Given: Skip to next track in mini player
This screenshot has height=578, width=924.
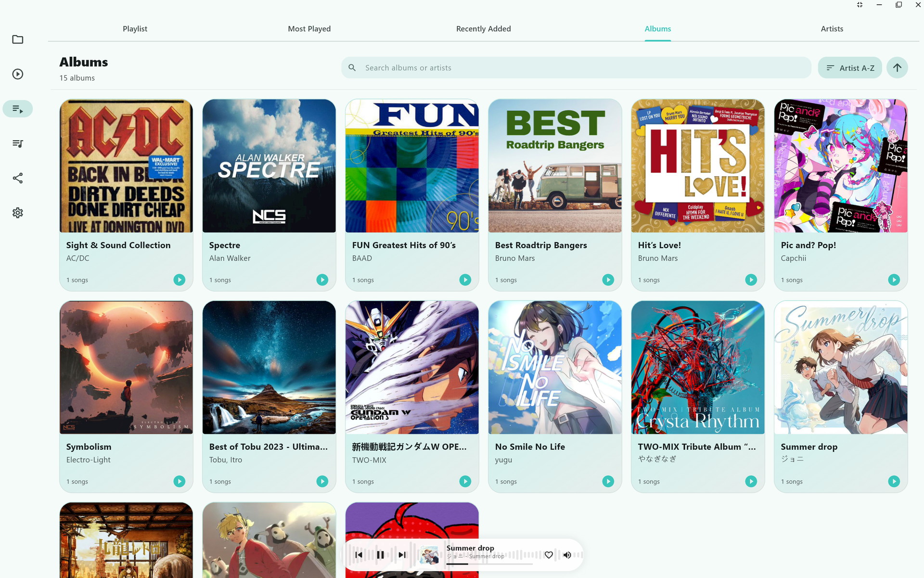Looking at the screenshot, I should (402, 555).
